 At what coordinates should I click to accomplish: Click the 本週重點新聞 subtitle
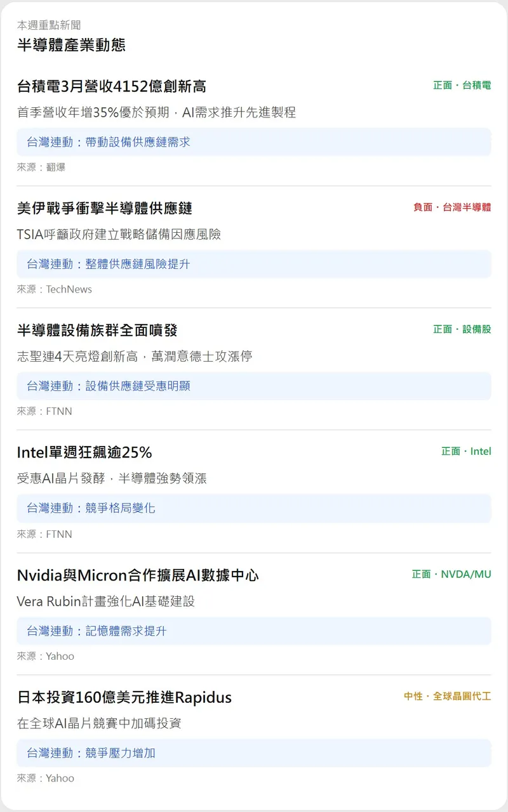[49, 25]
